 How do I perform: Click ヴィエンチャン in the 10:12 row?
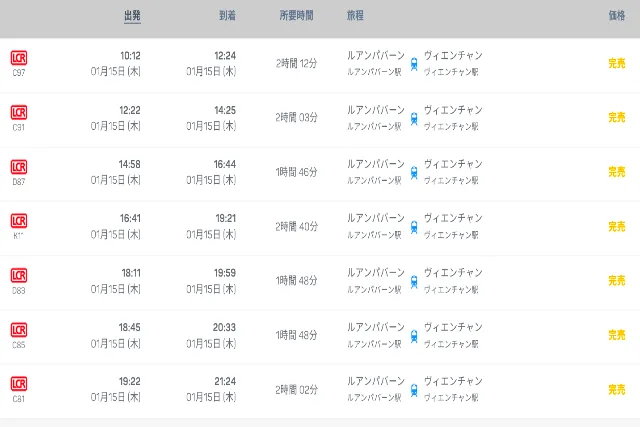pos(453,56)
